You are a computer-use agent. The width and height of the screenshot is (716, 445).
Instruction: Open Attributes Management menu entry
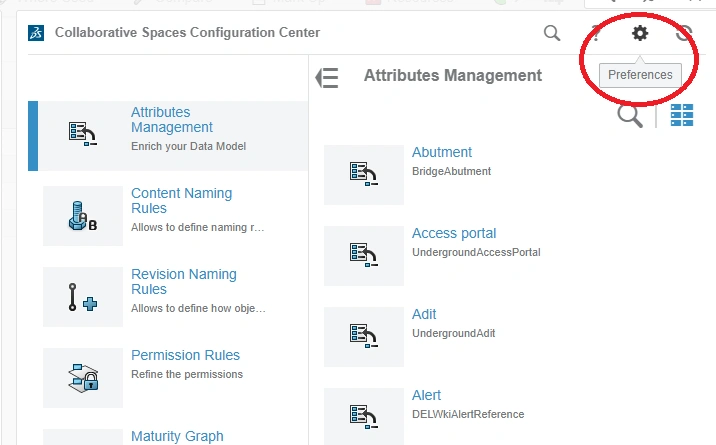[171, 120]
